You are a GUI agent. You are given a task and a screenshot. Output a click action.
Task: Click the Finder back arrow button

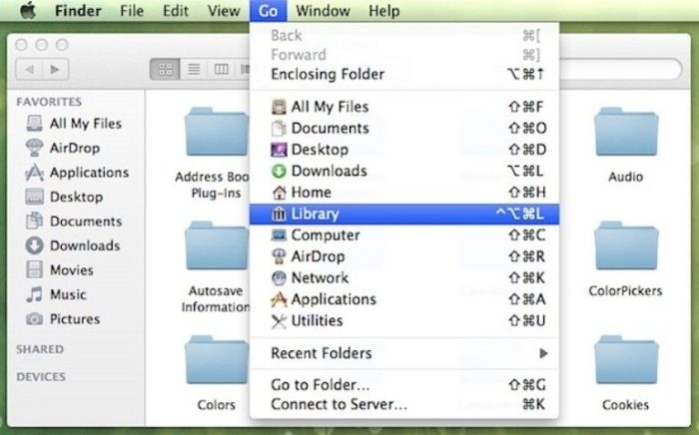(29, 70)
